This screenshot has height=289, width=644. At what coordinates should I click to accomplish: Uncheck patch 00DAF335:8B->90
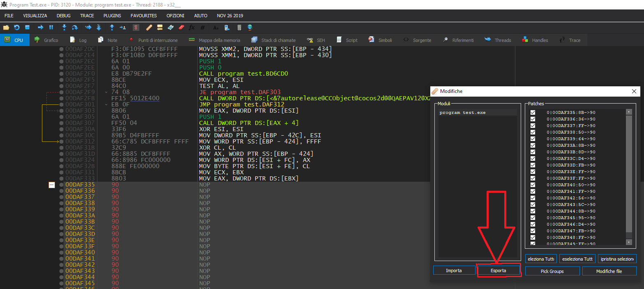[x=533, y=112]
